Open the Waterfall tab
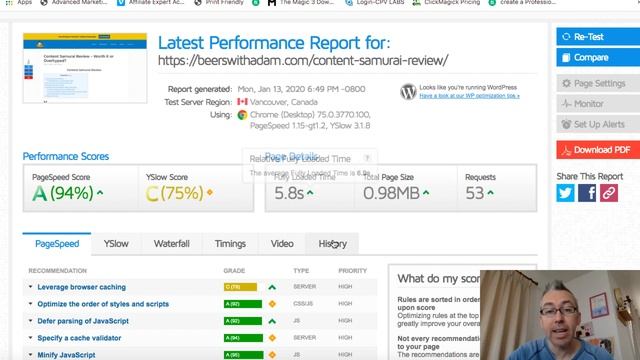Image resolution: width=640 pixels, height=360 pixels. [x=171, y=244]
